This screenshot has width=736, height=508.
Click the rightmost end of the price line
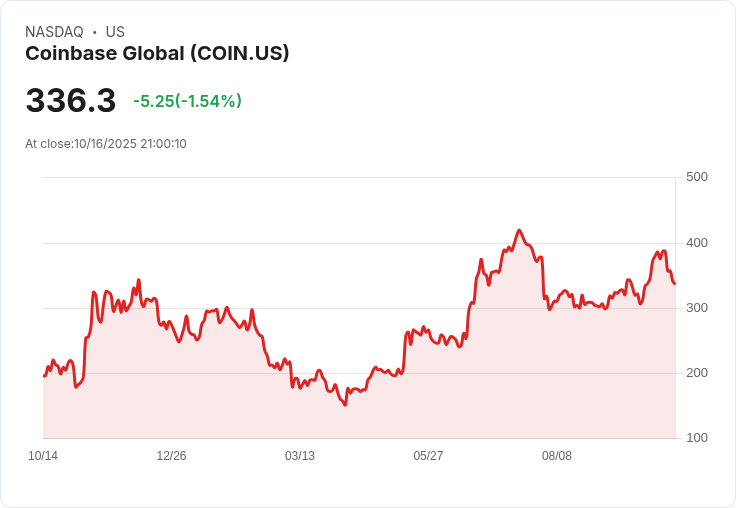click(x=674, y=284)
